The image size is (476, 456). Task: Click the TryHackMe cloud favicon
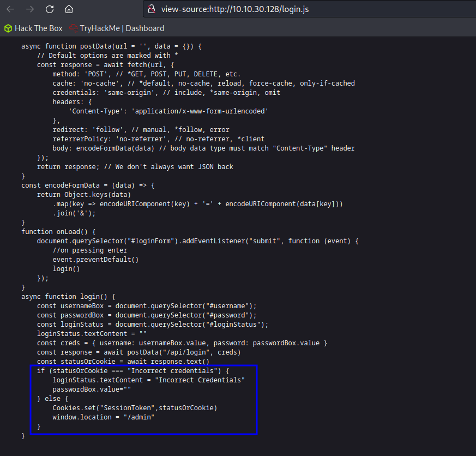74,28
